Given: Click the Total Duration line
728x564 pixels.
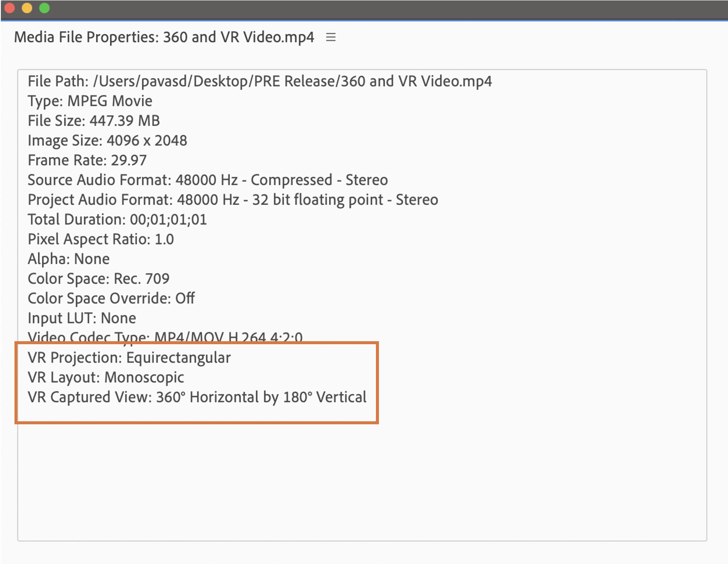Looking at the screenshot, I should (x=117, y=219).
